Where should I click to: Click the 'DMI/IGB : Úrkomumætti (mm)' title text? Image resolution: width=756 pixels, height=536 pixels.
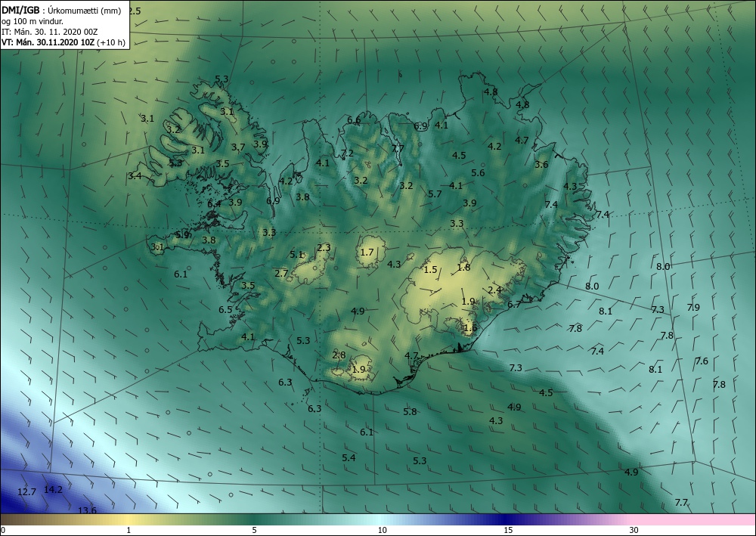(61, 11)
